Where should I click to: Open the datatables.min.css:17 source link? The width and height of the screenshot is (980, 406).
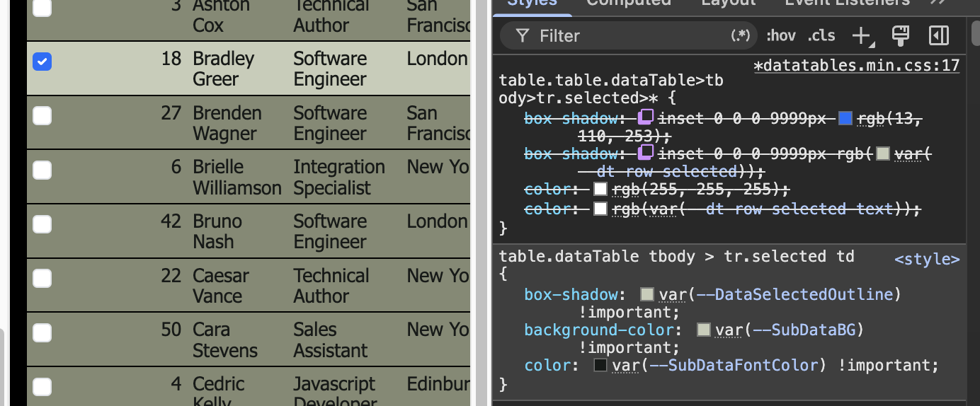[856, 66]
